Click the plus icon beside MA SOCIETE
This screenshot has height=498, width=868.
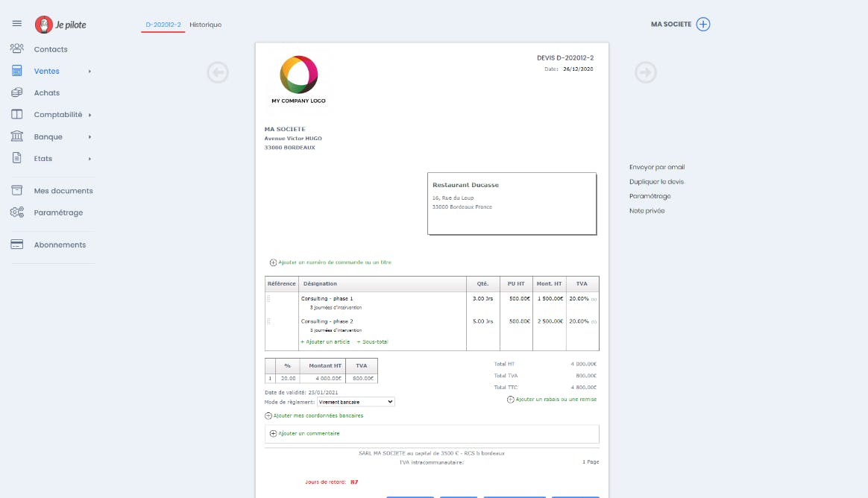coord(703,24)
